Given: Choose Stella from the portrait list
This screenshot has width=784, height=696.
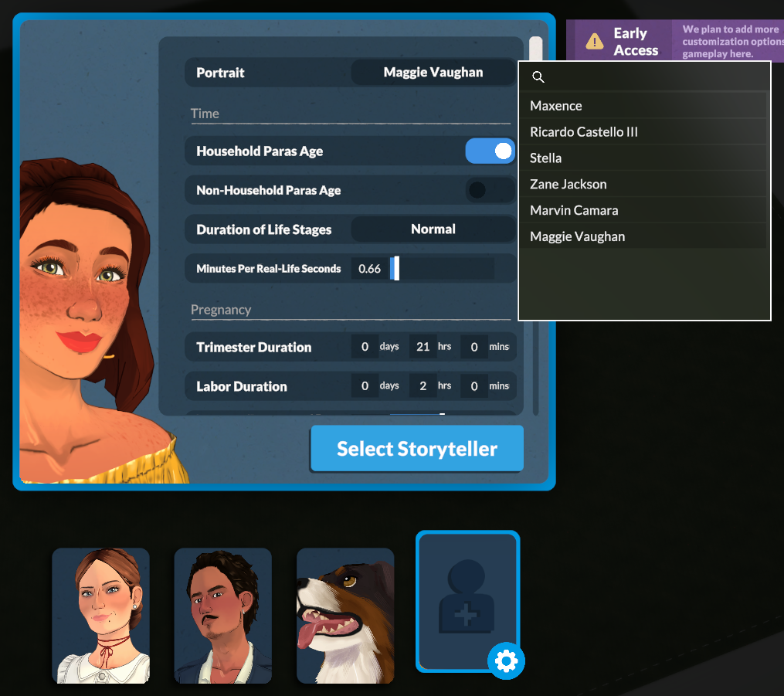Looking at the screenshot, I should 643,158.
